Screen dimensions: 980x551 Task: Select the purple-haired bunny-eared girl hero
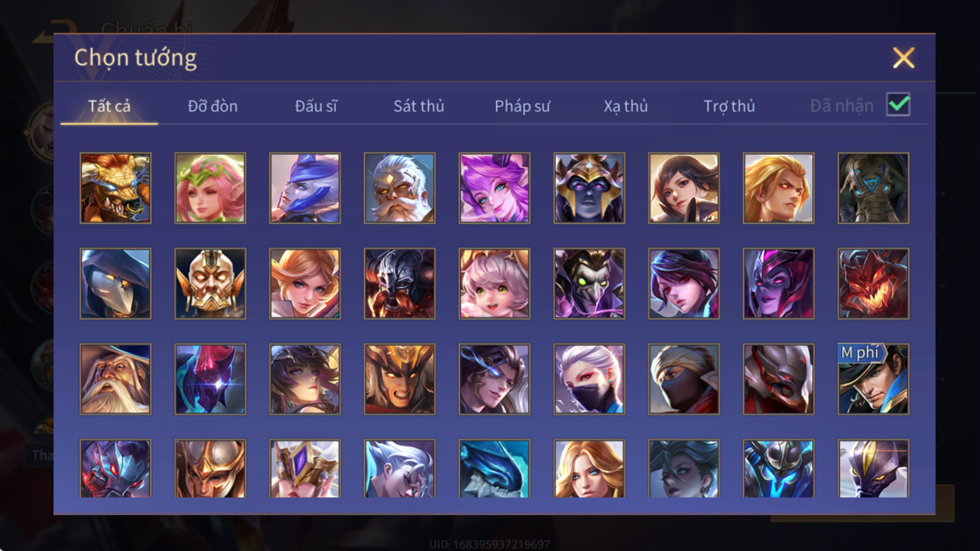[x=494, y=188]
